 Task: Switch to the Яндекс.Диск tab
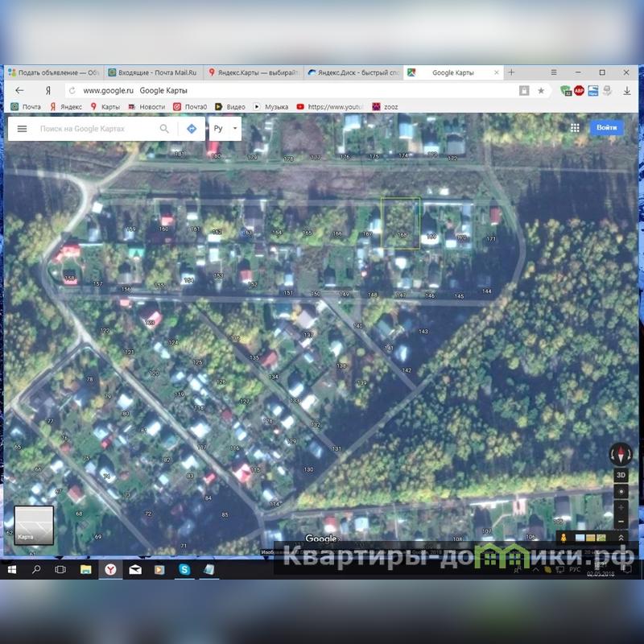coord(353,72)
